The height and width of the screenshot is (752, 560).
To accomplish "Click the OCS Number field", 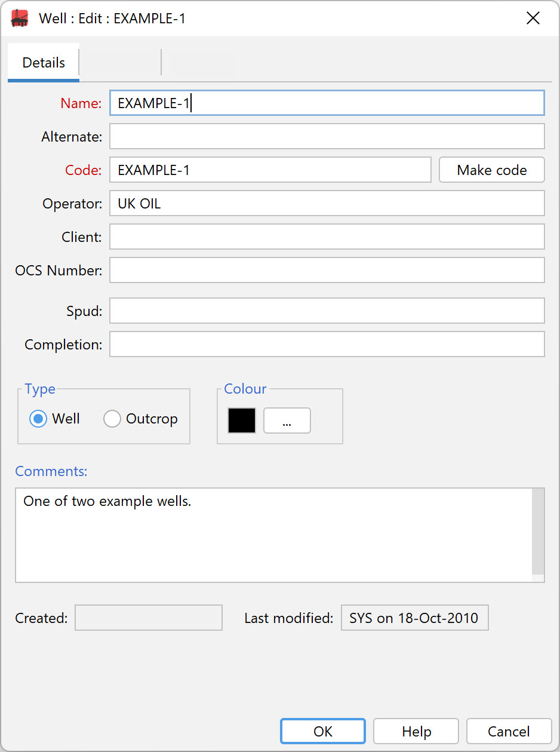I will [x=327, y=270].
